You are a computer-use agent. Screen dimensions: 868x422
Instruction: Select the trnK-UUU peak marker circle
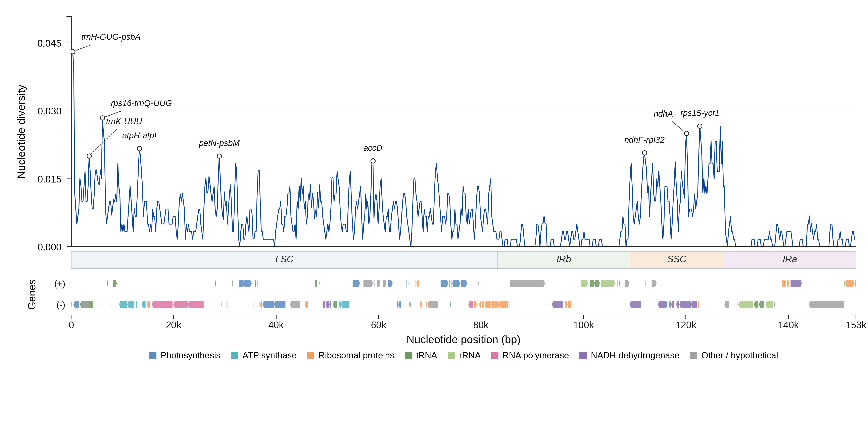(89, 156)
